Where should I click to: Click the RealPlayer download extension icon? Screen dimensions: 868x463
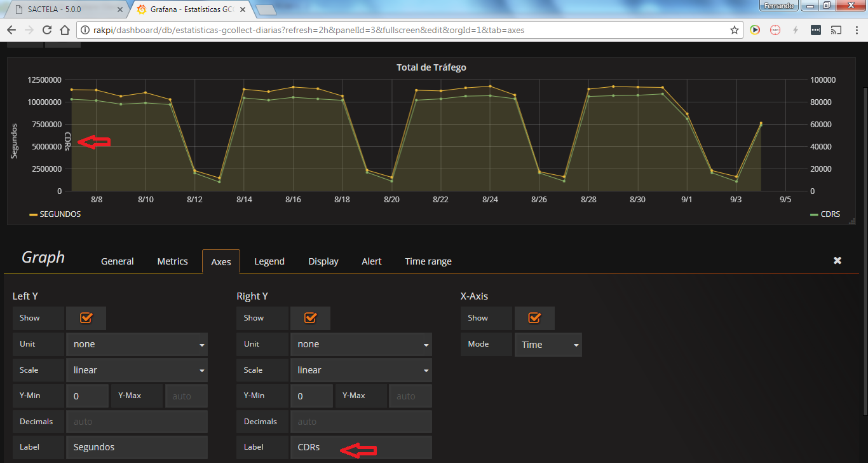pyautogui.click(x=755, y=29)
